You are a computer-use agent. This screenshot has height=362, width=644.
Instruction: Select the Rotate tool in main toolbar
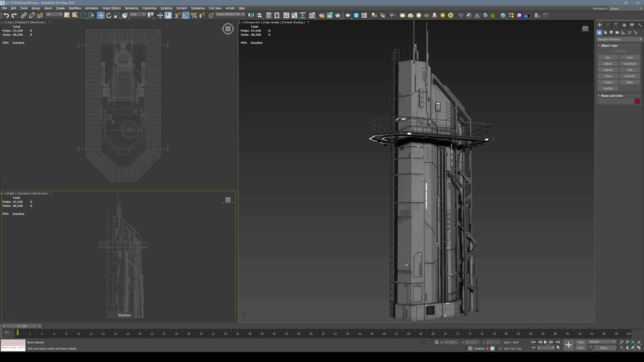point(109,16)
